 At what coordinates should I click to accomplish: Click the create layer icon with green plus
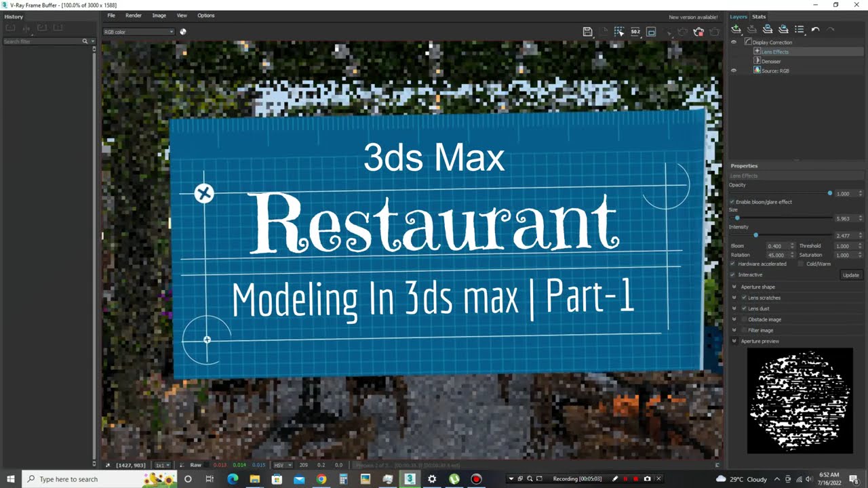[736, 29]
